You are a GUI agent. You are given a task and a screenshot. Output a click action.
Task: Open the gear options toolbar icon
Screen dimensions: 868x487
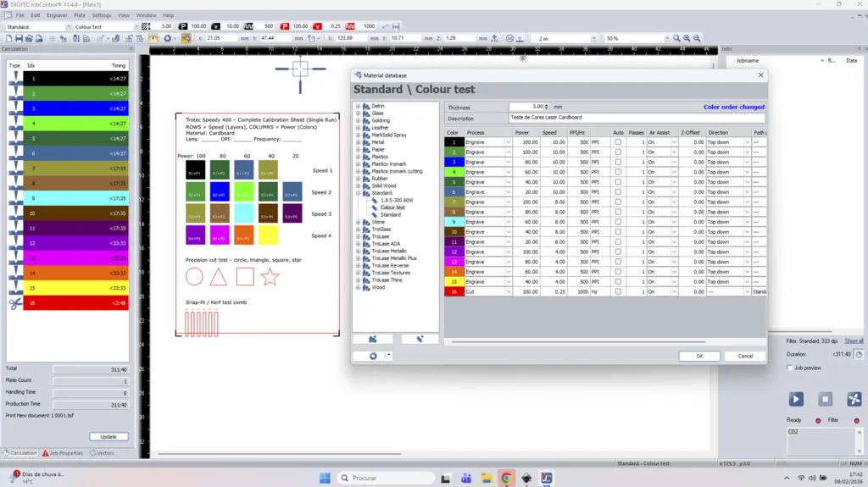[x=167, y=38]
